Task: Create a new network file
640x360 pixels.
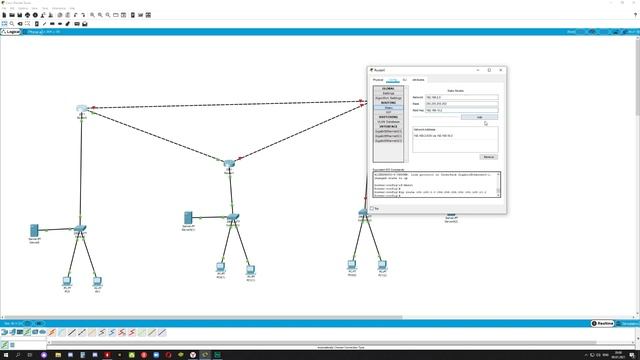Action: 4,15
